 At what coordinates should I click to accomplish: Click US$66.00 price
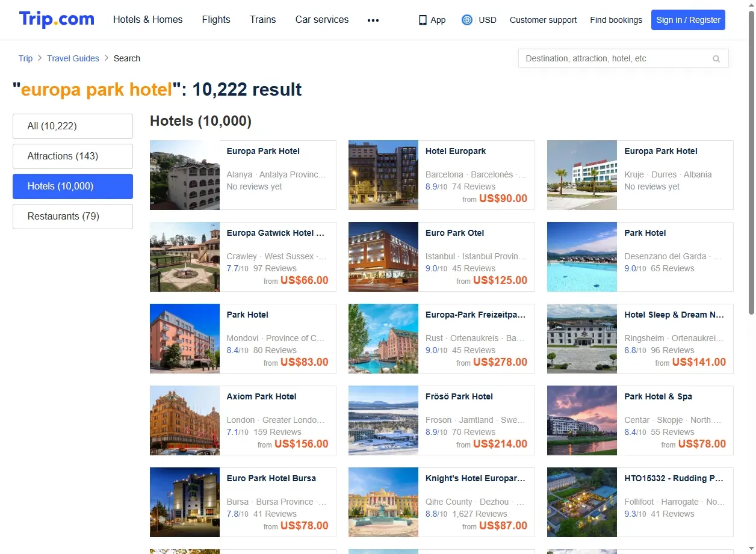tap(305, 280)
